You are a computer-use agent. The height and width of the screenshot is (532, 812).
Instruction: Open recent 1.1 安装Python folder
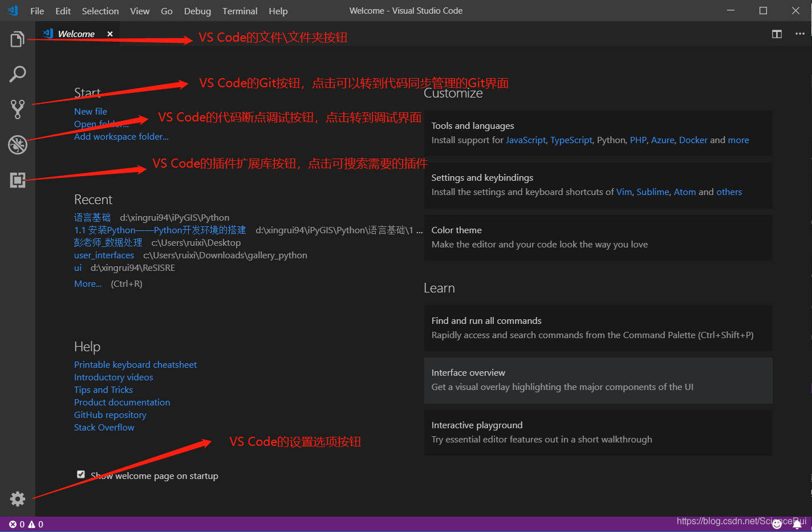pos(160,230)
